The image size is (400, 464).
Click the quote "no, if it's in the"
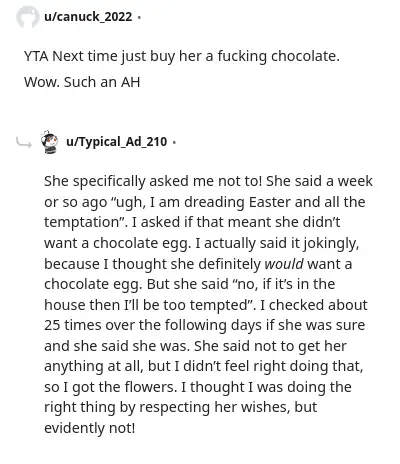[x=283, y=284]
